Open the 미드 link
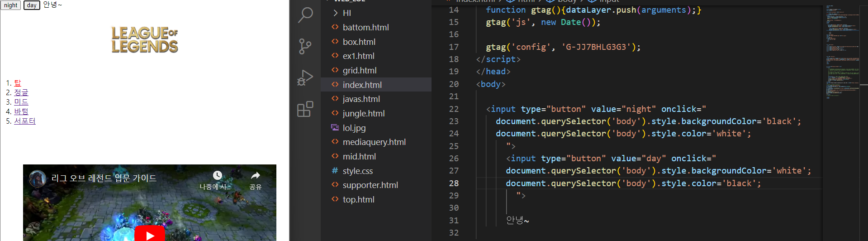The height and width of the screenshot is (241, 868). tap(21, 102)
